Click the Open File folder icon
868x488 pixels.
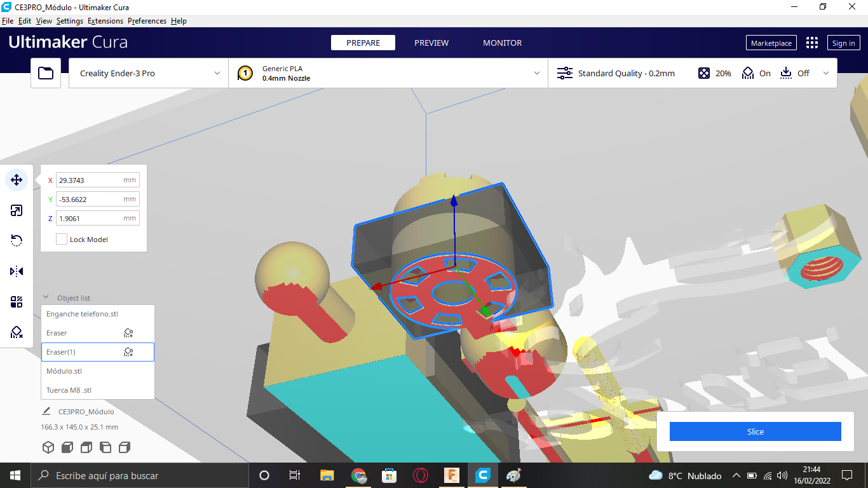(46, 73)
